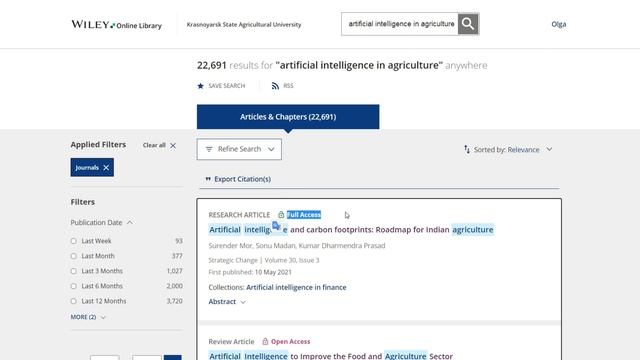Expand the Abstract of first article

[x=227, y=302]
